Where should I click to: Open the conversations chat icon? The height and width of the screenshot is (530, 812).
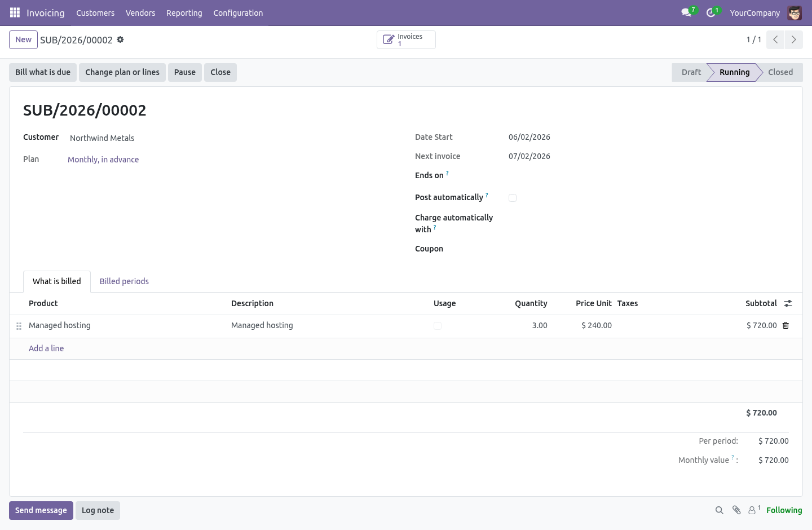686,12
